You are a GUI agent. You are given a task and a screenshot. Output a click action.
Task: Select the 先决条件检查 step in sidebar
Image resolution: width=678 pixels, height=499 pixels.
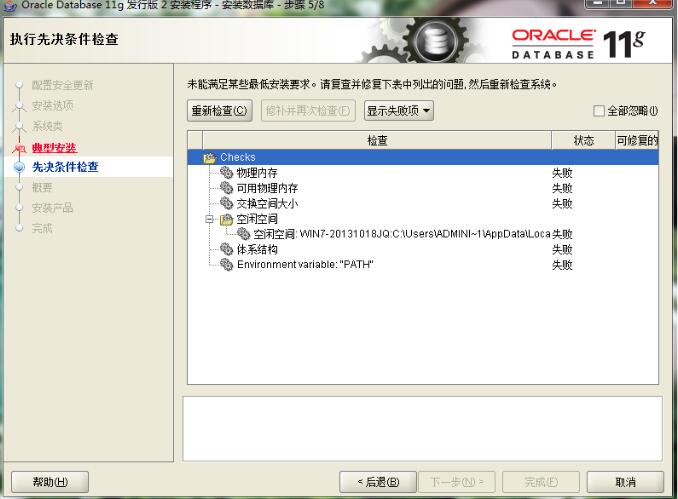pyautogui.click(x=65, y=167)
